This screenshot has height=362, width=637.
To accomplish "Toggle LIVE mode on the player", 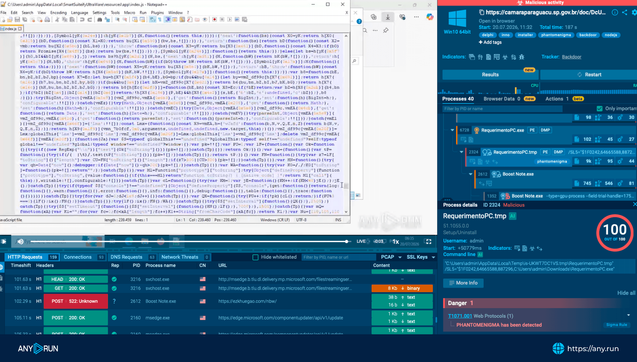I will tap(361, 241).
